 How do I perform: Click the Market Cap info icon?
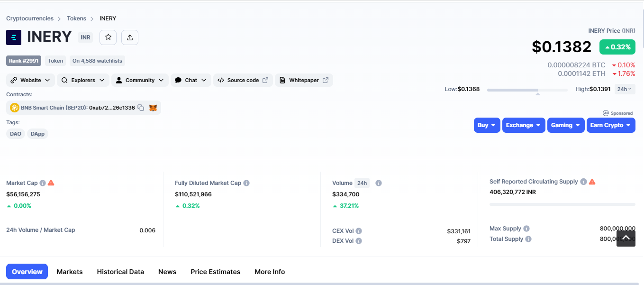tap(43, 183)
